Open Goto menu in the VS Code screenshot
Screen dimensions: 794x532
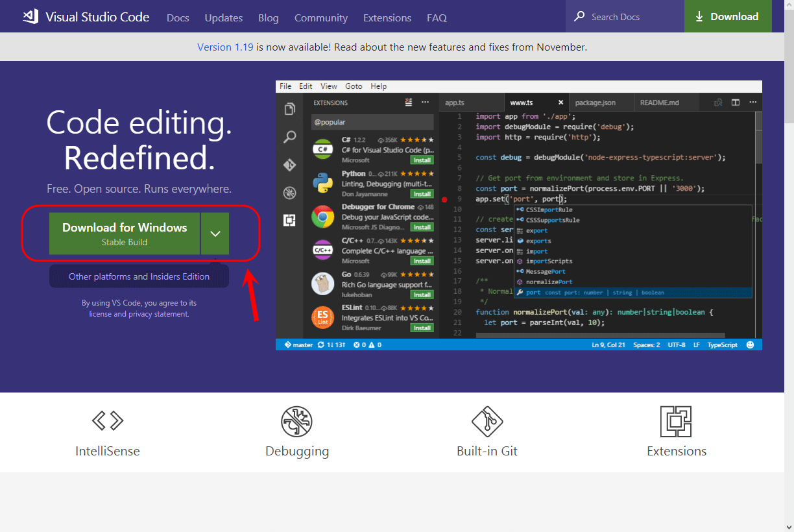click(354, 86)
